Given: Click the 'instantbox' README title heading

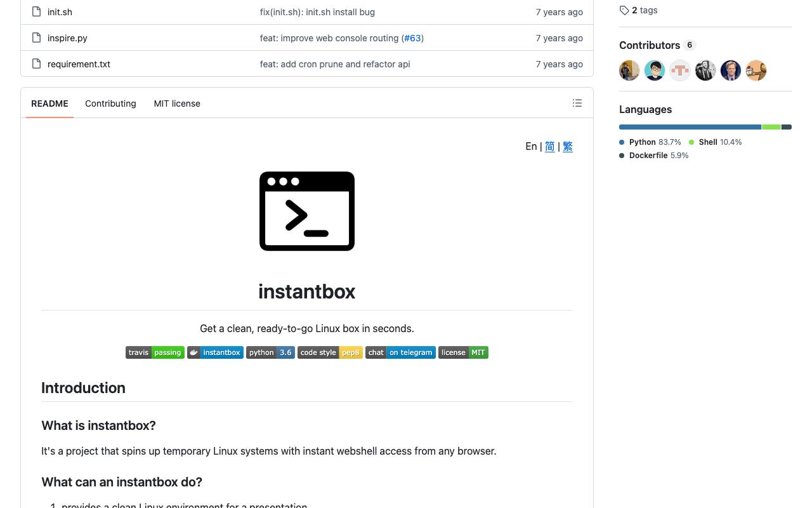Looking at the screenshot, I should click(x=307, y=291).
